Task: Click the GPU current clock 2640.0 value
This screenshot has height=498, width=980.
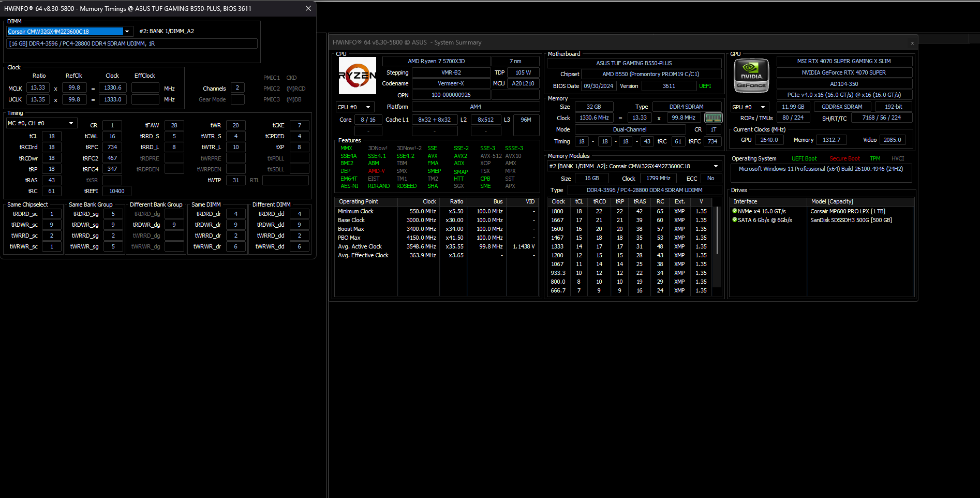Action: coord(769,140)
